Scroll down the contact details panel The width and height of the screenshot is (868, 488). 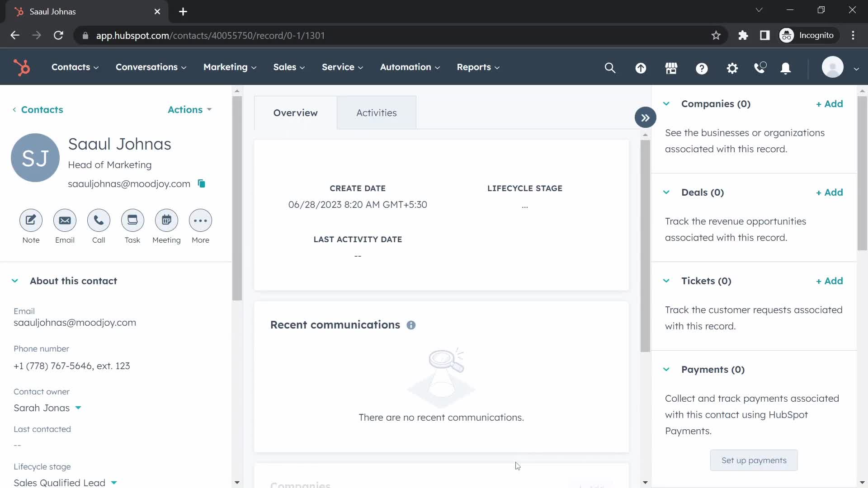pos(237,482)
